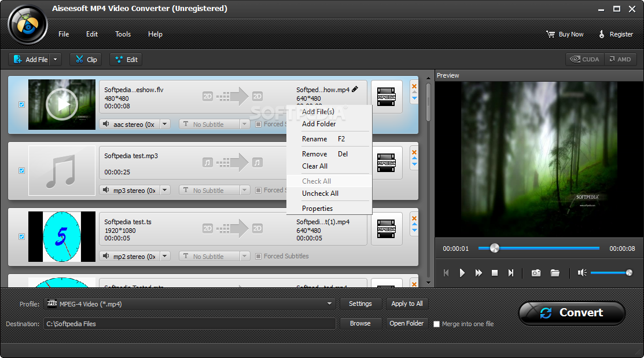Move Softpedia test.ts up in list
This screenshot has width=644, height=358.
(x=414, y=224)
